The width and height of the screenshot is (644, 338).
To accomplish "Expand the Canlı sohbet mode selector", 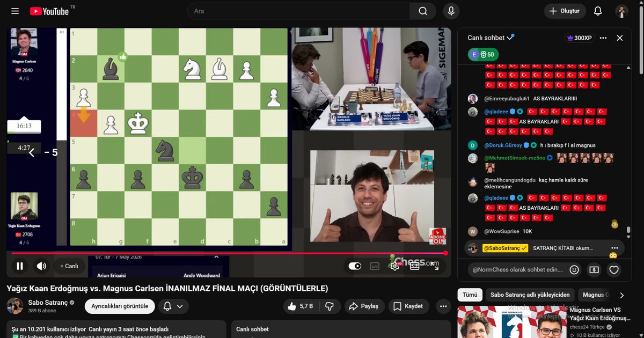I will [491, 38].
